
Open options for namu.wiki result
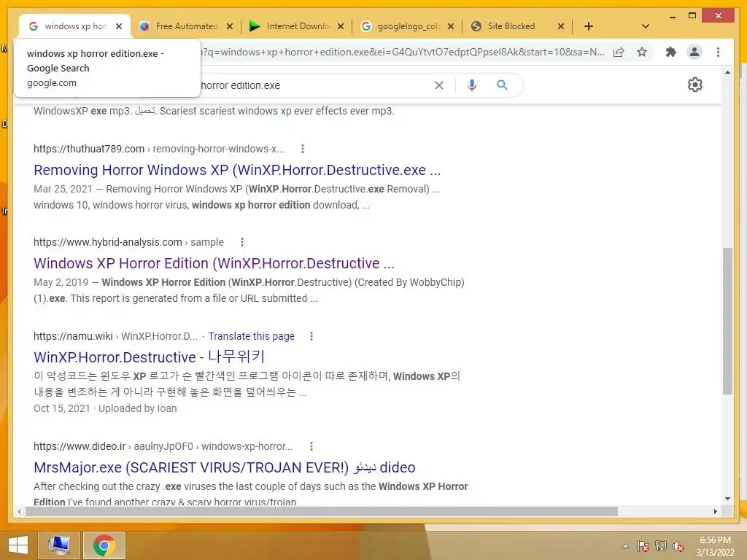tap(311, 336)
